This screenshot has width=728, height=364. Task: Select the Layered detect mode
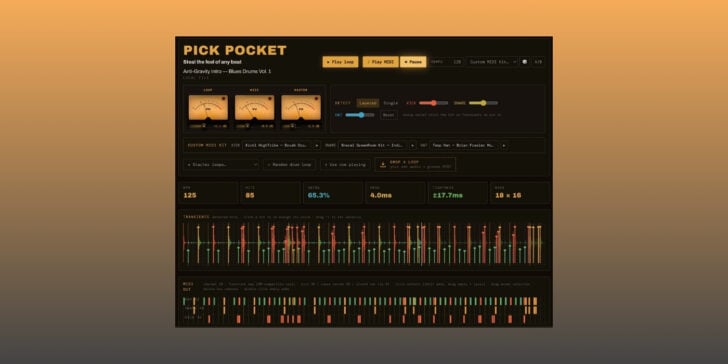[368, 103]
